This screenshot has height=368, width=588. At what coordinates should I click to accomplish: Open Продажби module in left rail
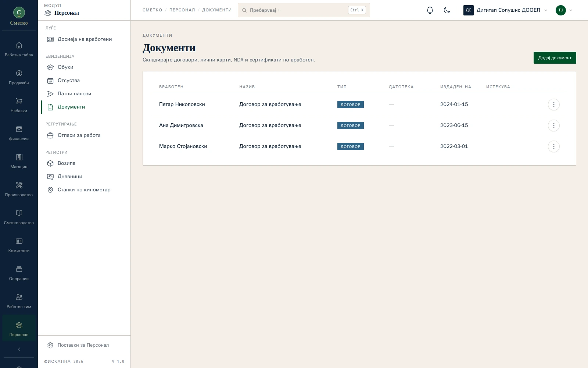coord(19,77)
